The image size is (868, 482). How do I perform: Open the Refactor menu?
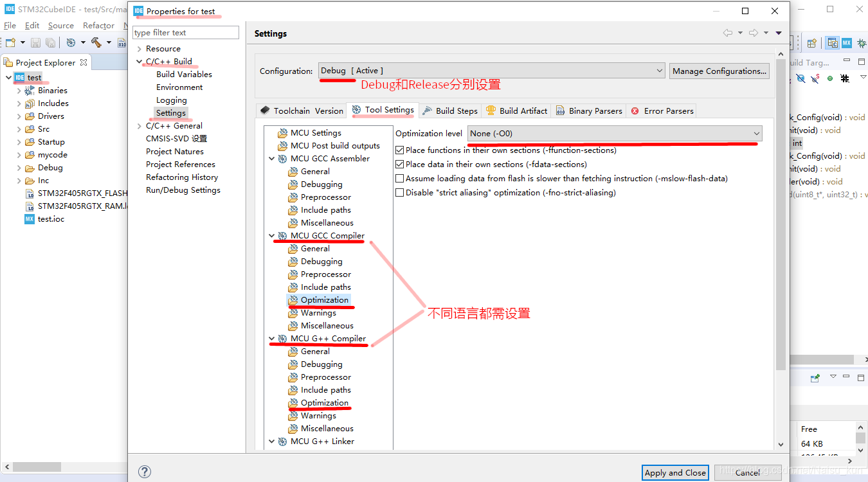98,26
